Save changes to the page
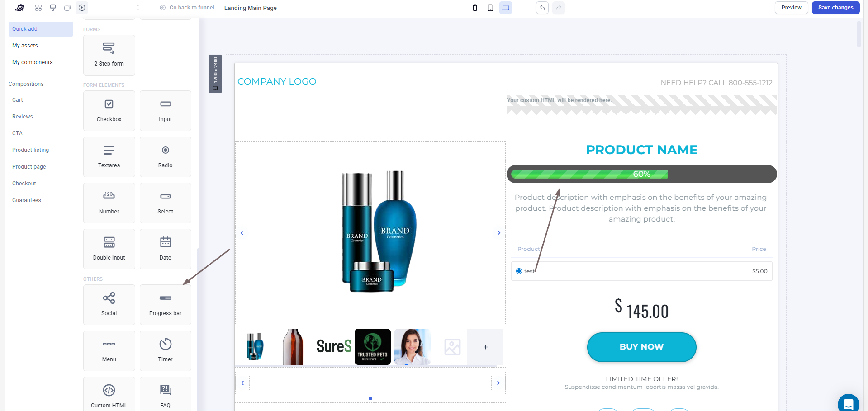This screenshot has height=411, width=868. point(835,8)
